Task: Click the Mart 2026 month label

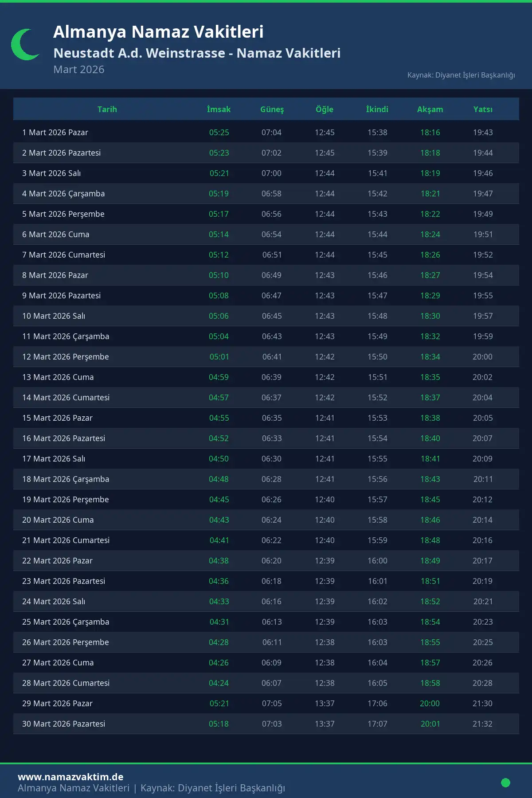Action: pyautogui.click(x=79, y=70)
